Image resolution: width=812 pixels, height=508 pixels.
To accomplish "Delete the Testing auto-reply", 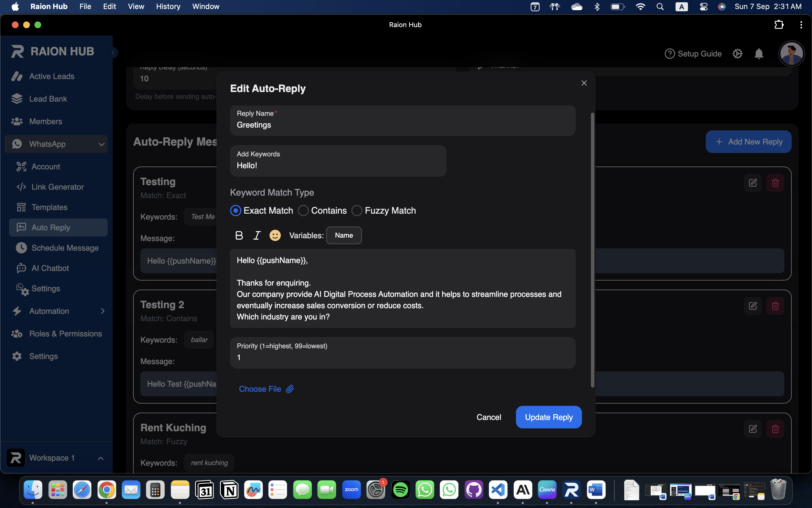I will pos(775,183).
